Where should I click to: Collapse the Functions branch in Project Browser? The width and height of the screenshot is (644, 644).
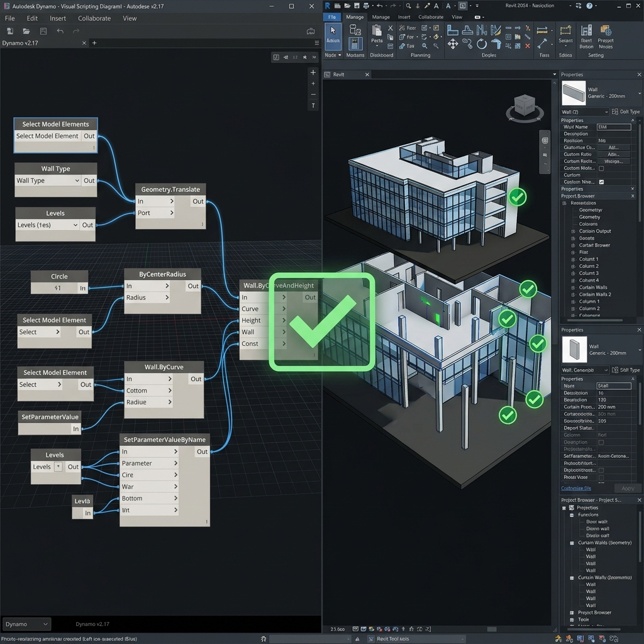pyautogui.click(x=572, y=515)
